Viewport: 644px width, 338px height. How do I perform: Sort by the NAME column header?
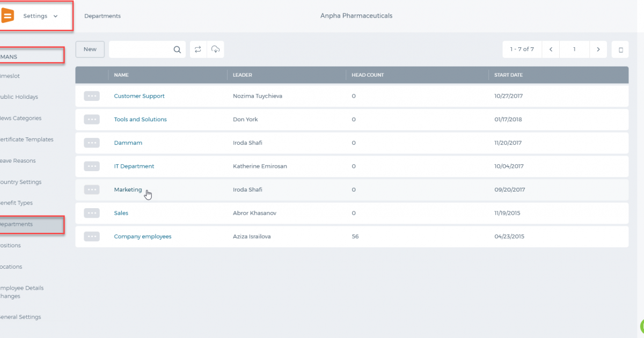tap(121, 75)
